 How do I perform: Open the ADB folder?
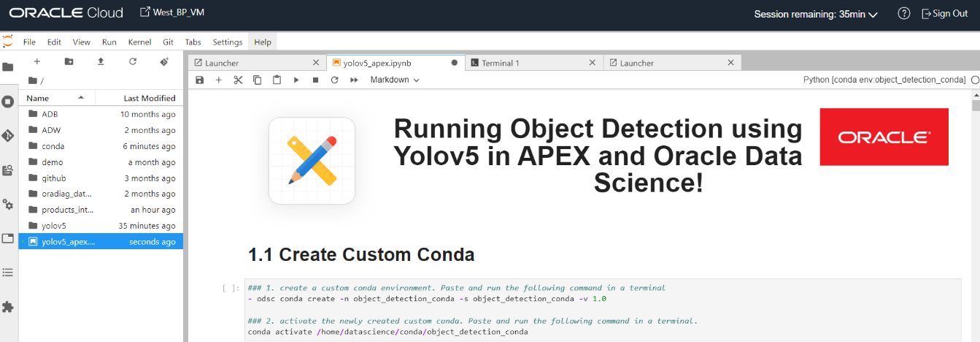coord(101,114)
